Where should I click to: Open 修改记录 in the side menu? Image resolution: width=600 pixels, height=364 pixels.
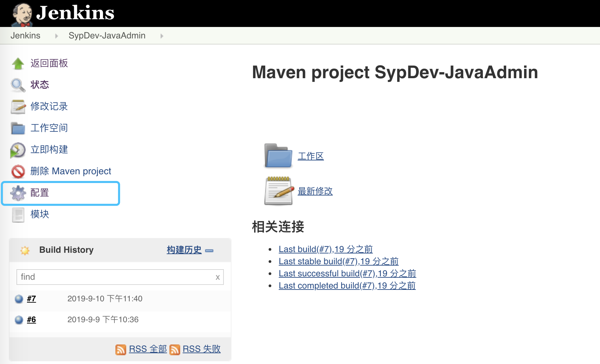point(49,106)
